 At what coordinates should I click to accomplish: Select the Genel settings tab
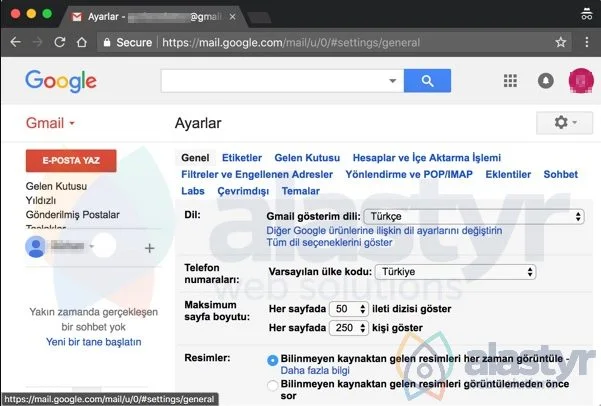click(195, 158)
